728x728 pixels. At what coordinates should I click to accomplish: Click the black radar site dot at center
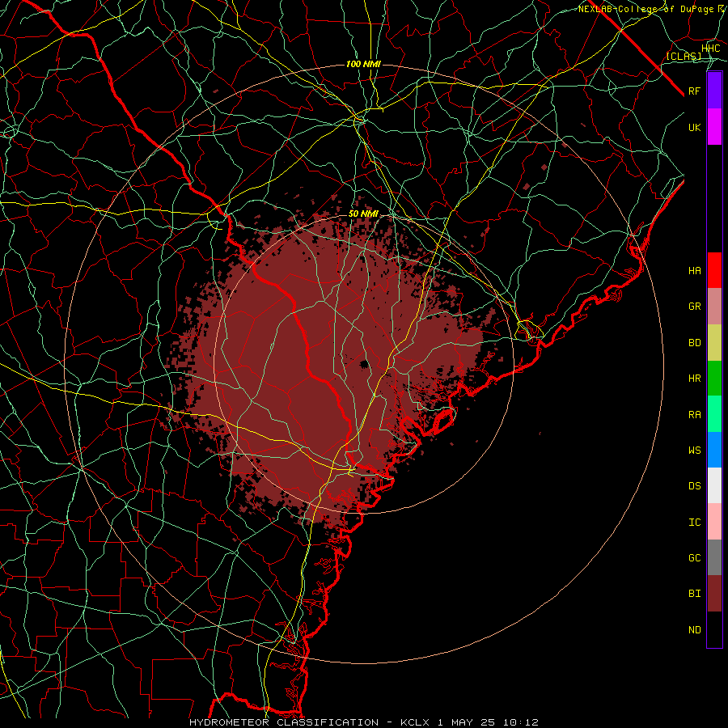click(365, 364)
